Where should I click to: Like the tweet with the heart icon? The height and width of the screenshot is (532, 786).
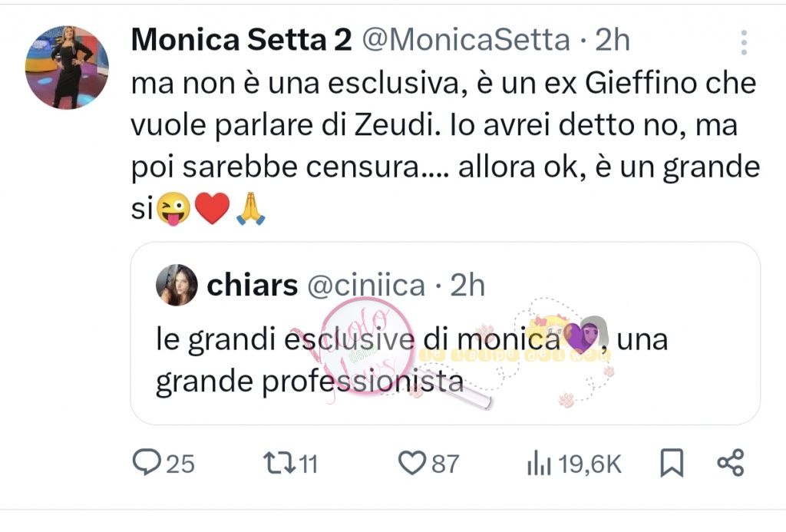(412, 463)
